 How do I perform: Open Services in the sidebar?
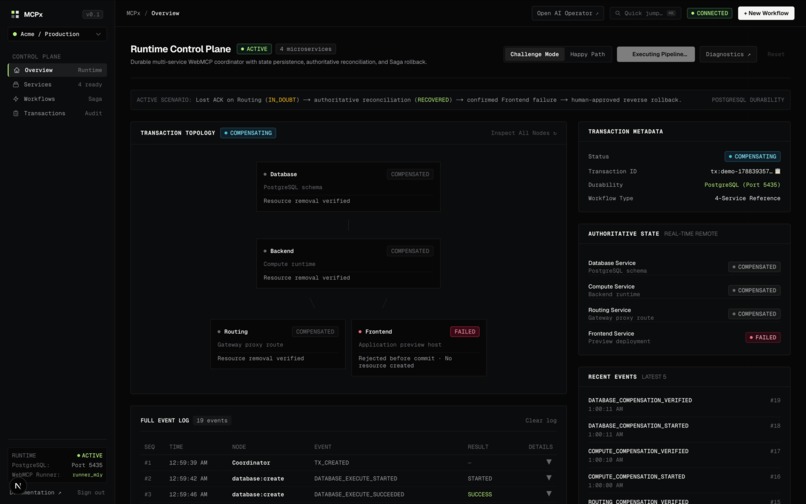pos(57,84)
